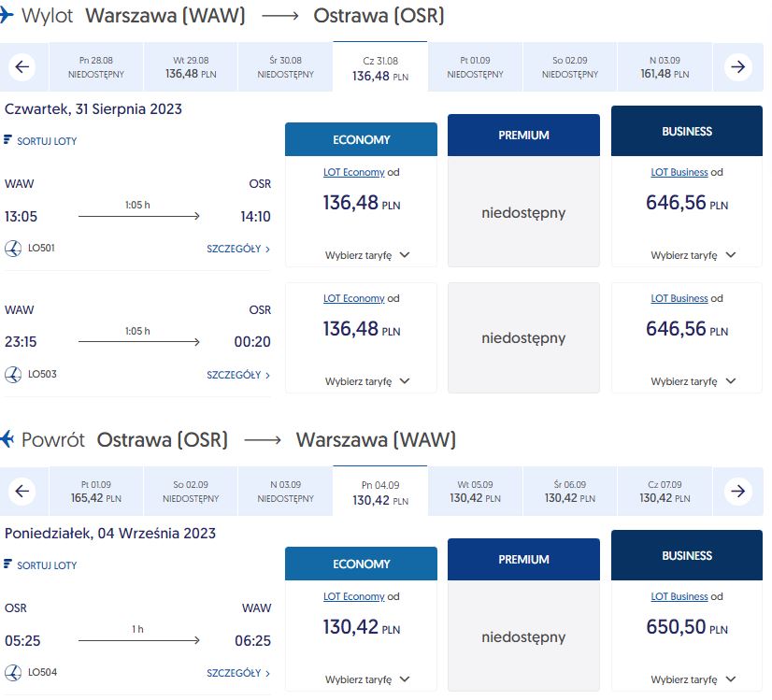The image size is (772, 700).
Task: Expand Wybierz taryfę for LO504 Economy
Action: click(x=367, y=679)
